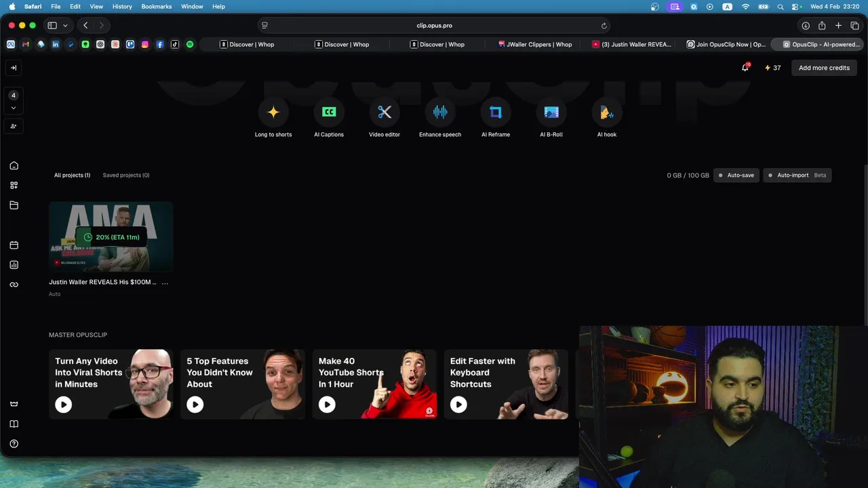Open the project three-dots options menu
Screen dimensions: 868x488
(165, 282)
